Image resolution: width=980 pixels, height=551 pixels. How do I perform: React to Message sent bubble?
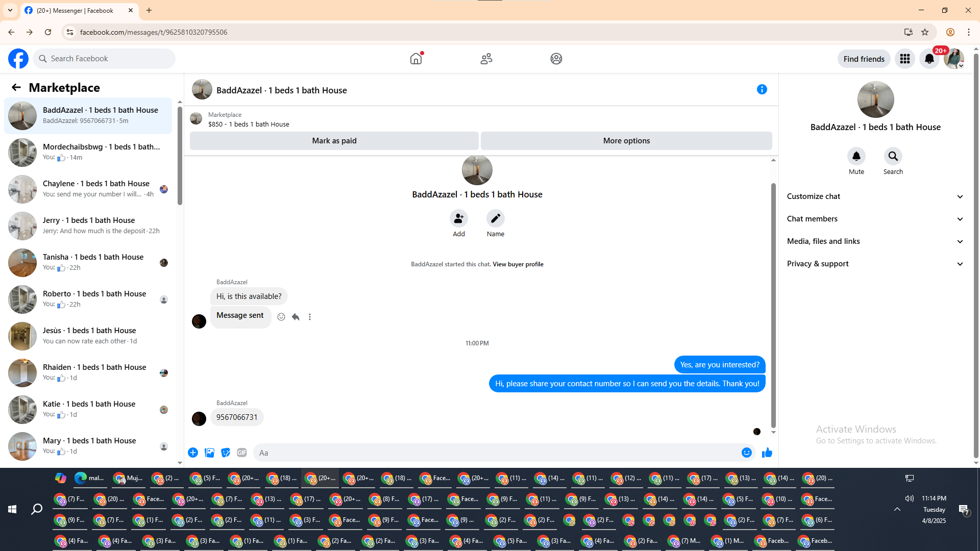[x=281, y=317]
